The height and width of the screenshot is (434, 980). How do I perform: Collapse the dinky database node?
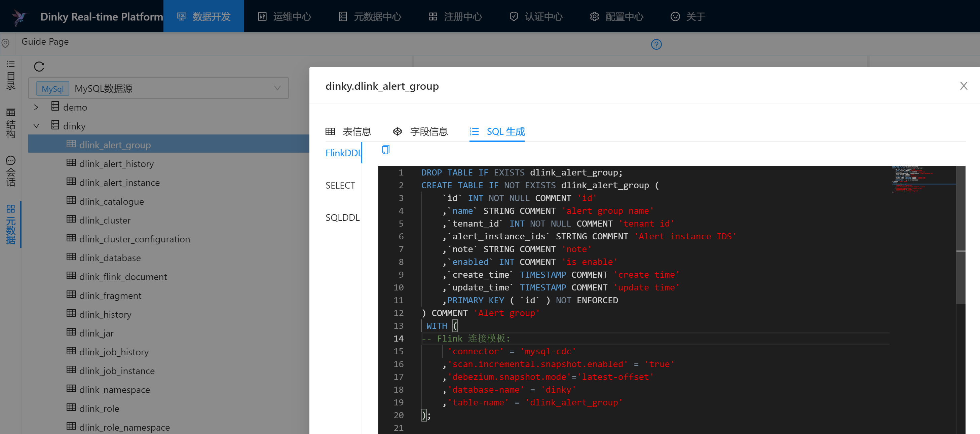[36, 126]
